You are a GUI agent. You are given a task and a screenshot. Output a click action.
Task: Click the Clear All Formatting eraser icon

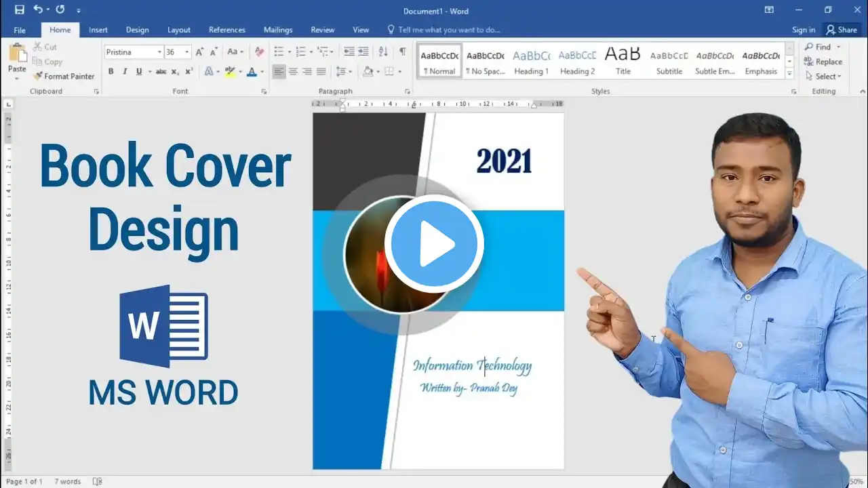(259, 52)
